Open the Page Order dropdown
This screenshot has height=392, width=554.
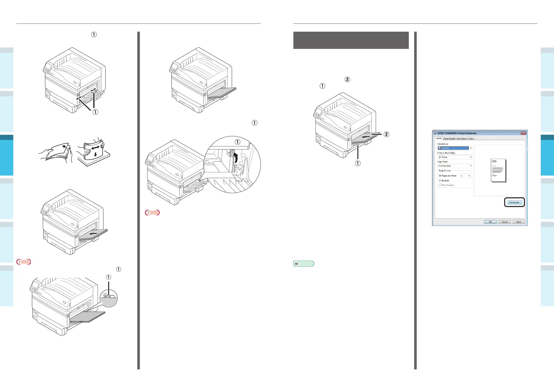click(x=470, y=166)
